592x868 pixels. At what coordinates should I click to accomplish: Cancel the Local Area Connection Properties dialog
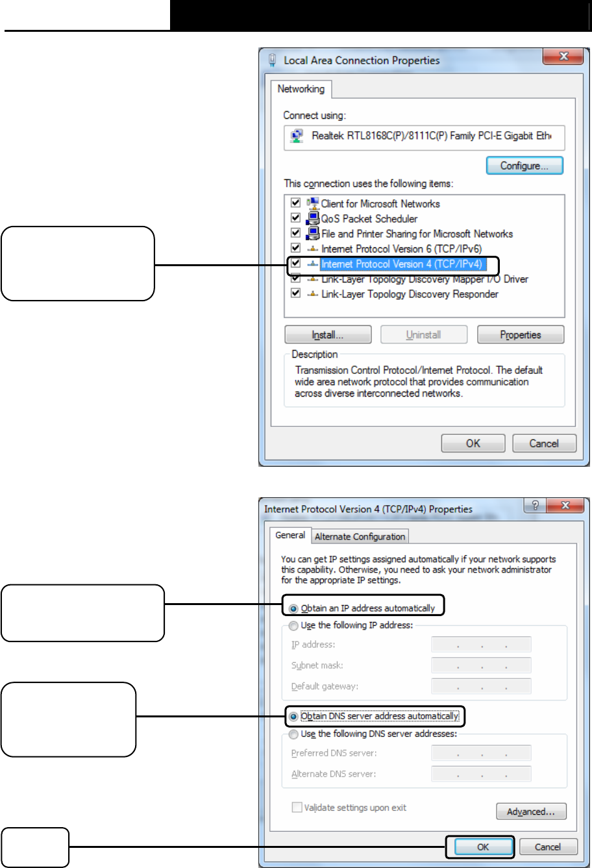[x=544, y=443]
